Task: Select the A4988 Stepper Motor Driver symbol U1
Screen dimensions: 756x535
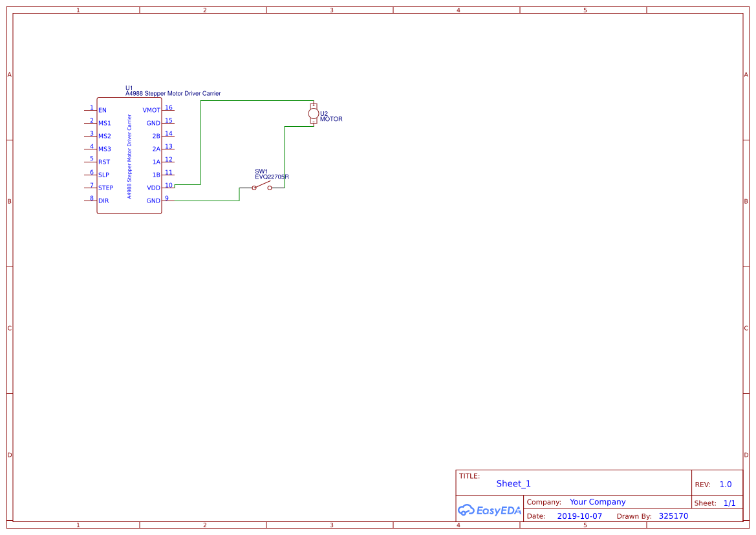Action: click(x=129, y=155)
